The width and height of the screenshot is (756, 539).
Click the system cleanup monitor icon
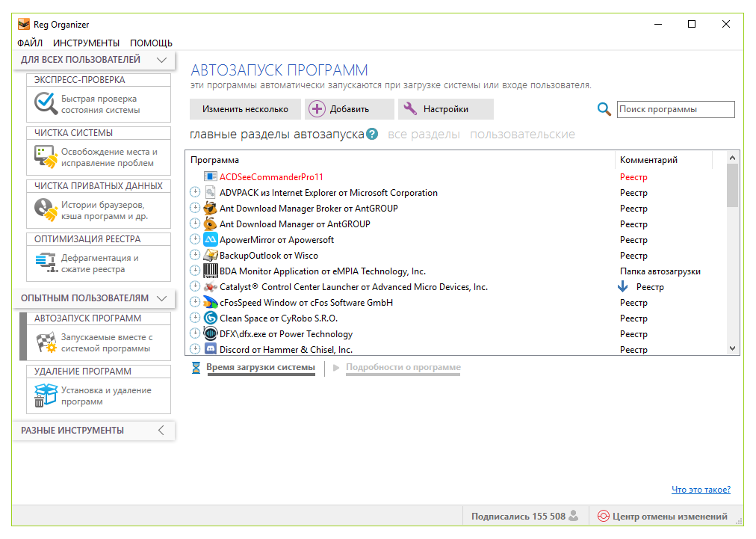coord(46,157)
